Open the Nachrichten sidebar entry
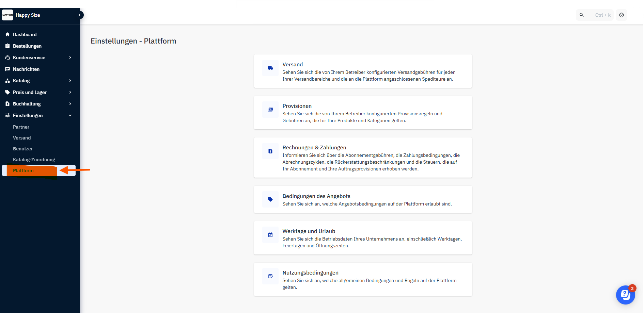Screen dimensions: 644x313 (26, 69)
